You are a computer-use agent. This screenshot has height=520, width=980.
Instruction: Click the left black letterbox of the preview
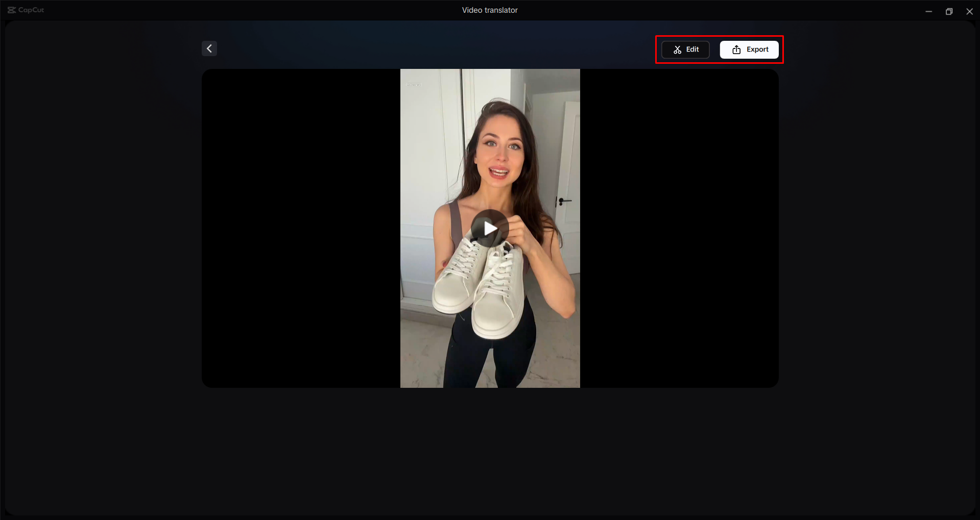pos(301,228)
